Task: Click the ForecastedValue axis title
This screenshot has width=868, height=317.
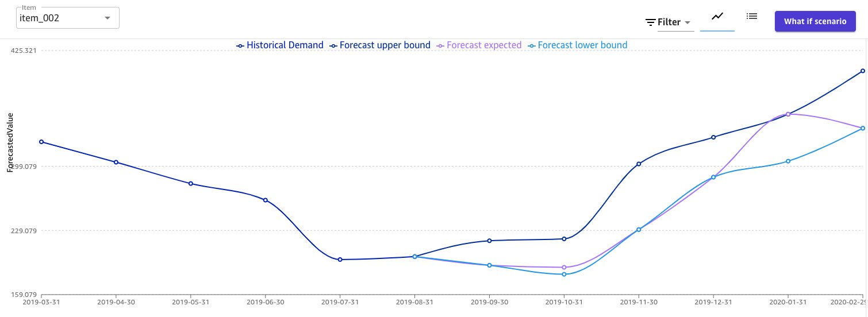Action: point(10,142)
